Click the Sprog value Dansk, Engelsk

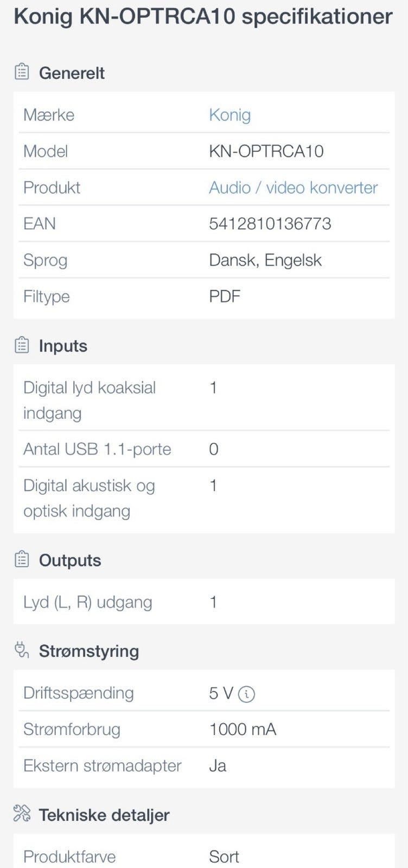click(265, 260)
